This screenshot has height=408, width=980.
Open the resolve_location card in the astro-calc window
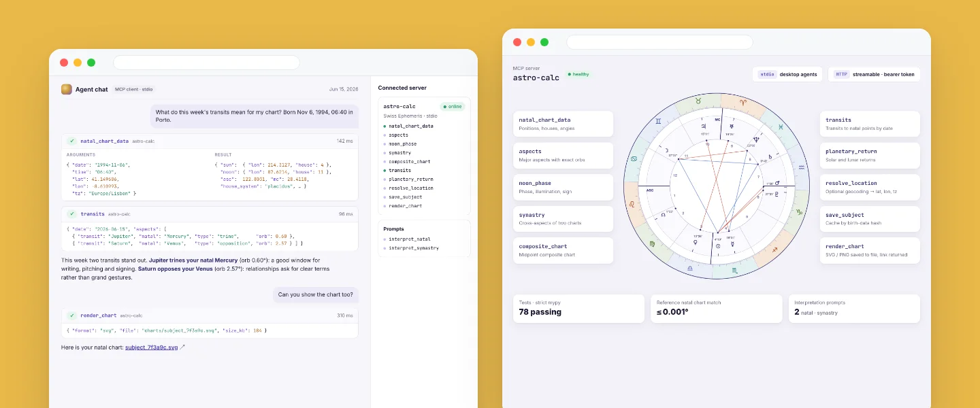(x=870, y=187)
